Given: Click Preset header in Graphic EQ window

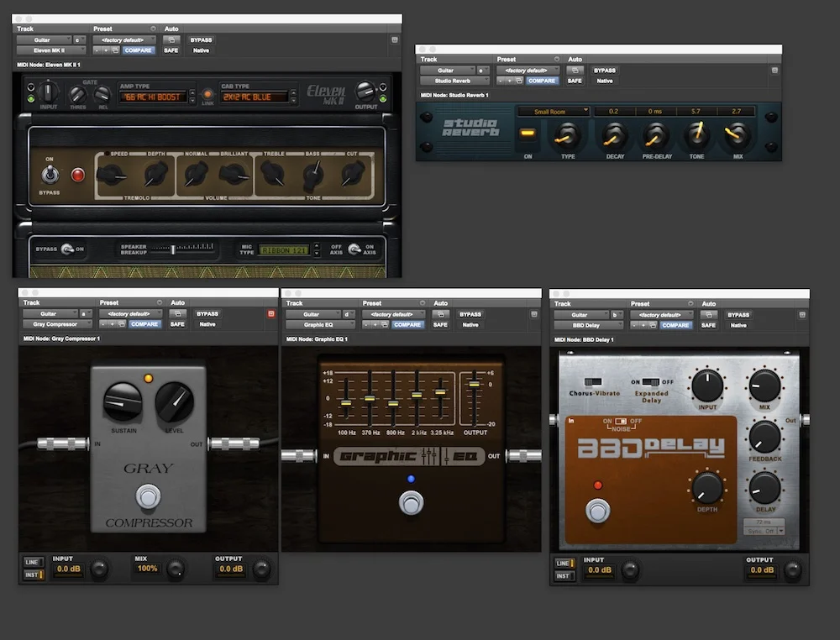Looking at the screenshot, I should pos(372,303).
